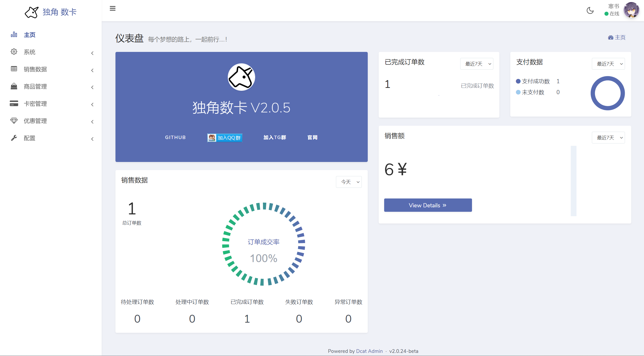Click the 加入QQ群 badge
This screenshot has width=644, height=356.
click(x=225, y=138)
